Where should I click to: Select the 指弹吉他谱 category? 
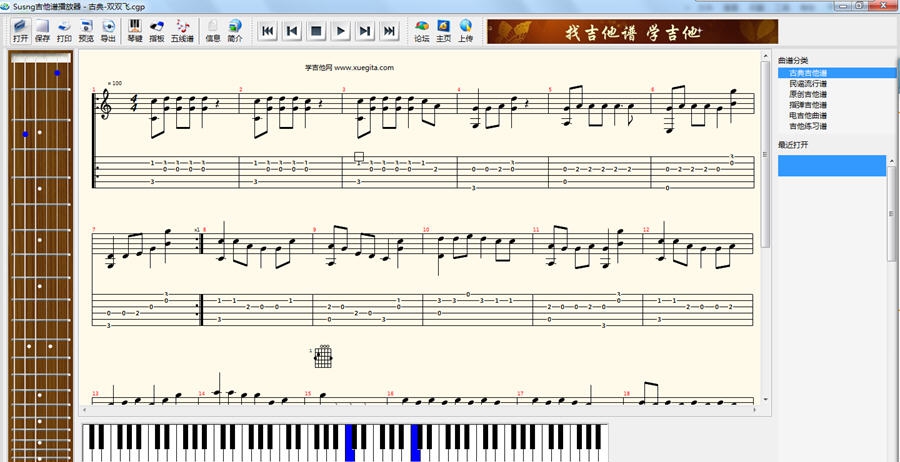[x=808, y=105]
